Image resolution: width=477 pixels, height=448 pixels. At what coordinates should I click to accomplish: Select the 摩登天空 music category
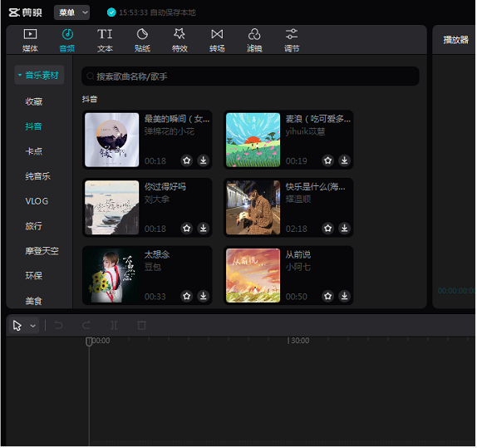(x=42, y=251)
